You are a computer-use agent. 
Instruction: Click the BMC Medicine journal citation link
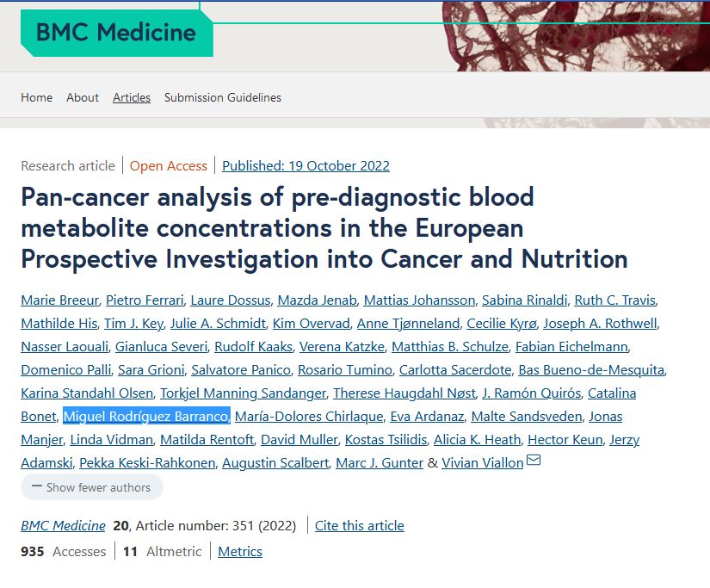tap(63, 525)
